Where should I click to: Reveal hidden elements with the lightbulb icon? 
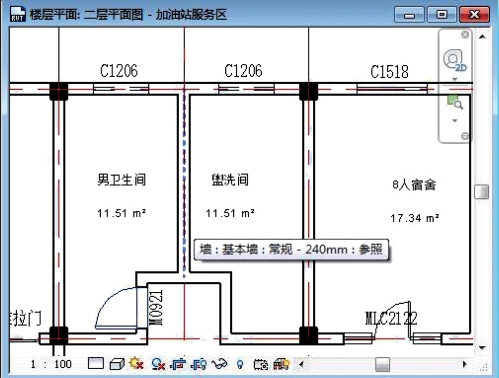coord(240,364)
